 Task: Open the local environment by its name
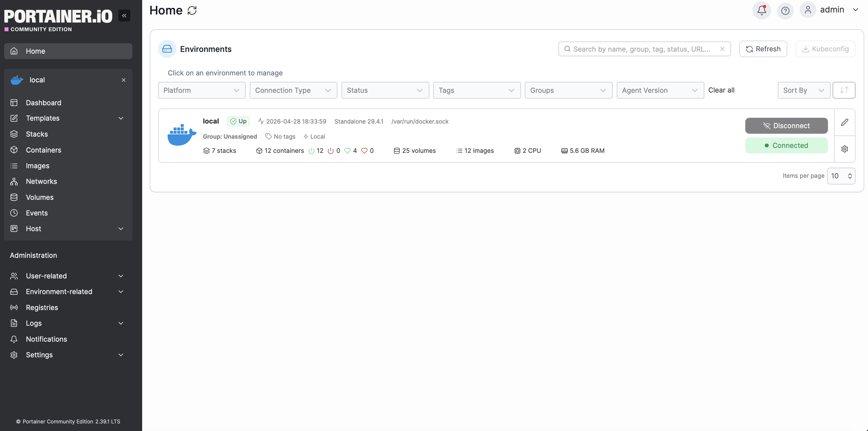pos(211,121)
